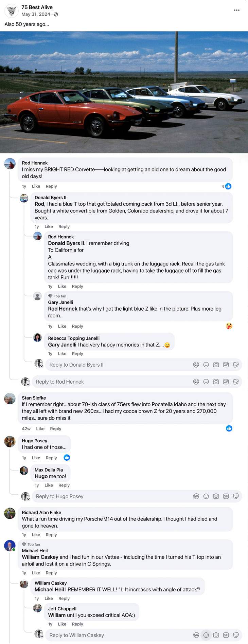
Task: Open the post options three-dots menu
Action: [x=236, y=10]
